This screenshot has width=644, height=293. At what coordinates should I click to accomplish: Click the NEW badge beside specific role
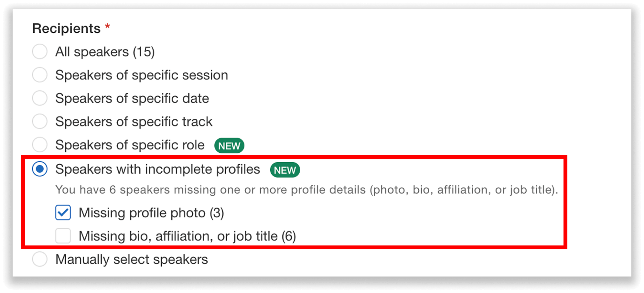(x=229, y=146)
